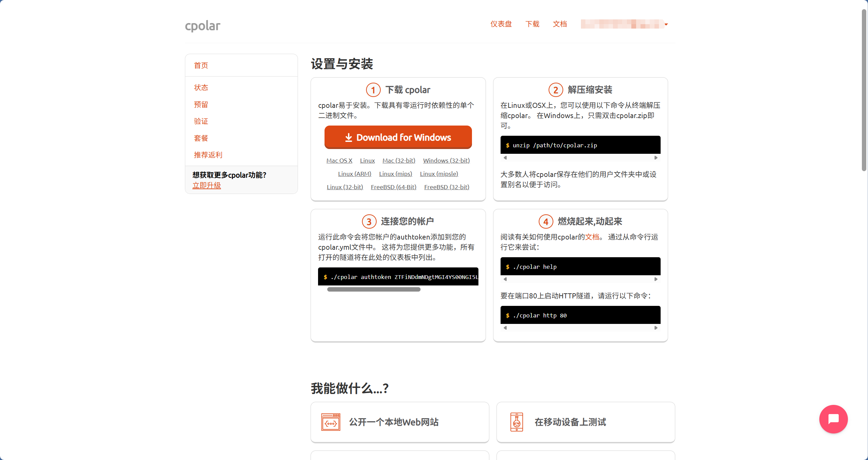Click the mobile device testing icon
Viewport: 868px width, 460px height.
(x=516, y=422)
